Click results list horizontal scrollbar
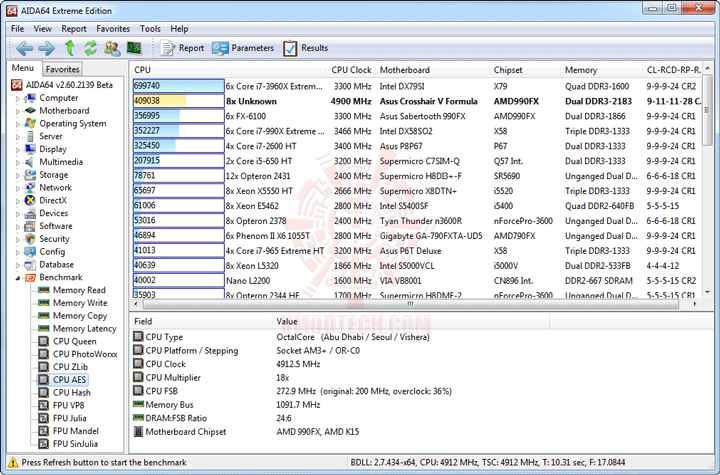Image resolution: width=720 pixels, height=475 pixels. pyautogui.click(x=411, y=304)
